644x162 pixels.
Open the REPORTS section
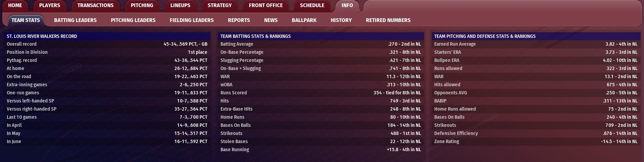239,20
